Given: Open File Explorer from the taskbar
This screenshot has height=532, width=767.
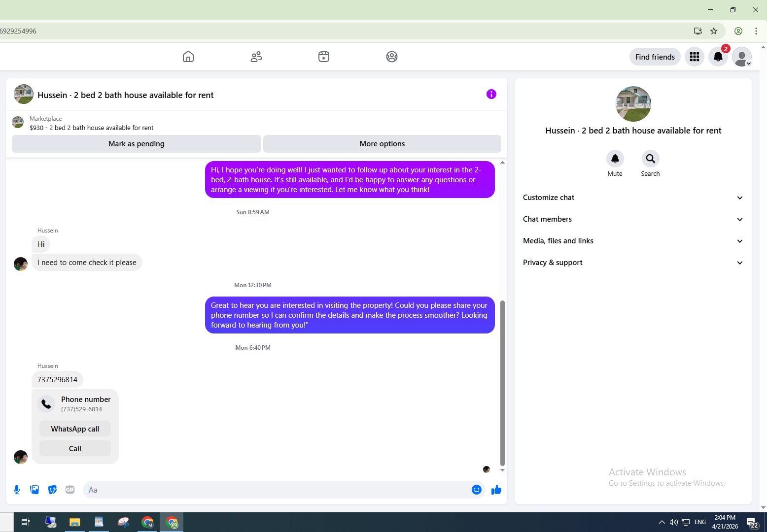Looking at the screenshot, I should [74, 522].
